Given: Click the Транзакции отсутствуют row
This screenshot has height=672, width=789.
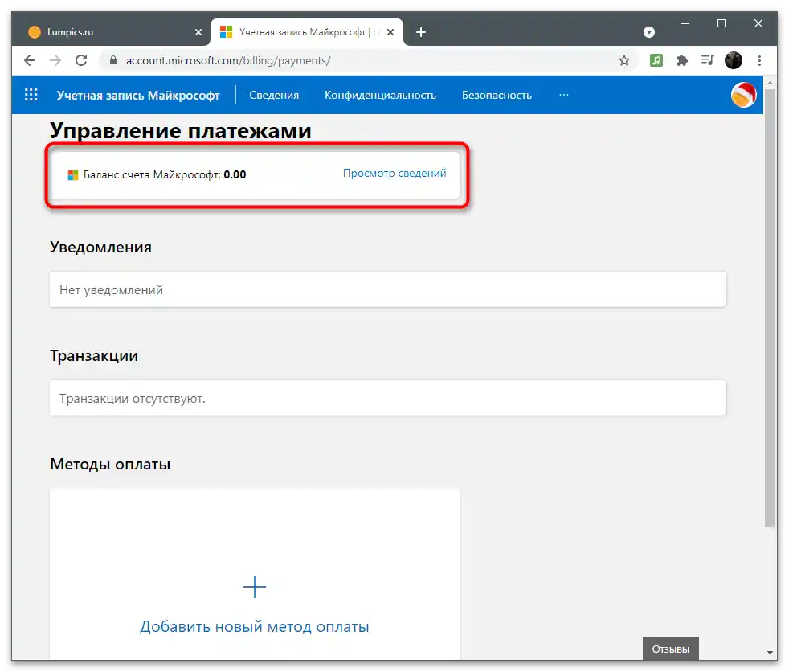Looking at the screenshot, I should pos(387,398).
